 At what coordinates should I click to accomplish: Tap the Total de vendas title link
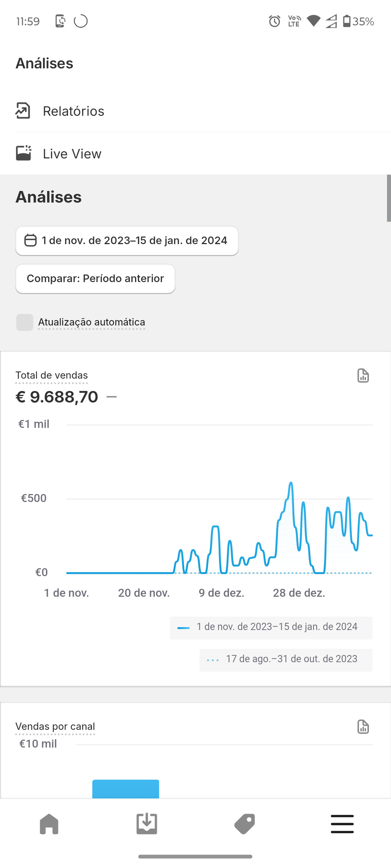(51, 375)
